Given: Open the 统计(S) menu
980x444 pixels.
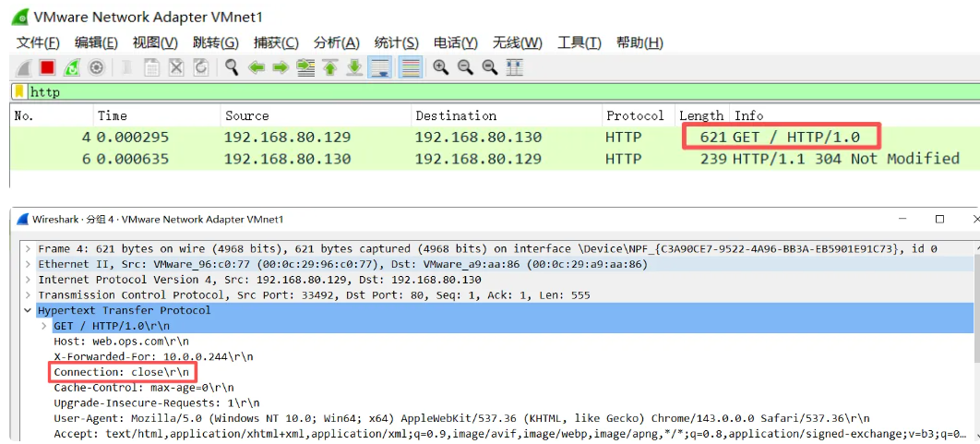Looking at the screenshot, I should coord(396,42).
